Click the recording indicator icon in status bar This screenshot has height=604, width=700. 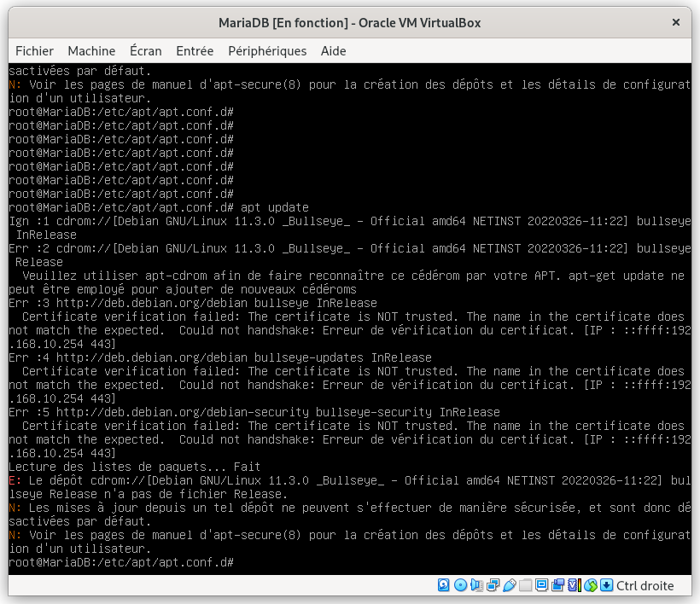[557, 585]
